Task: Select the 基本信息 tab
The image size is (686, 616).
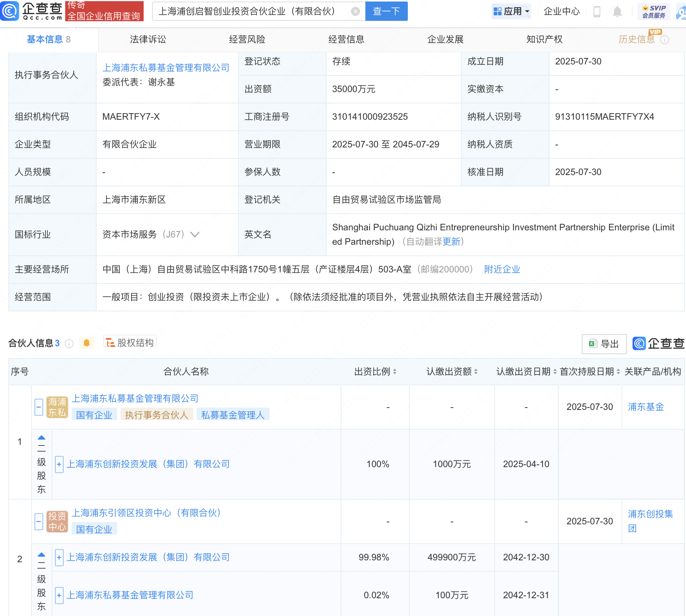Action: [x=49, y=39]
